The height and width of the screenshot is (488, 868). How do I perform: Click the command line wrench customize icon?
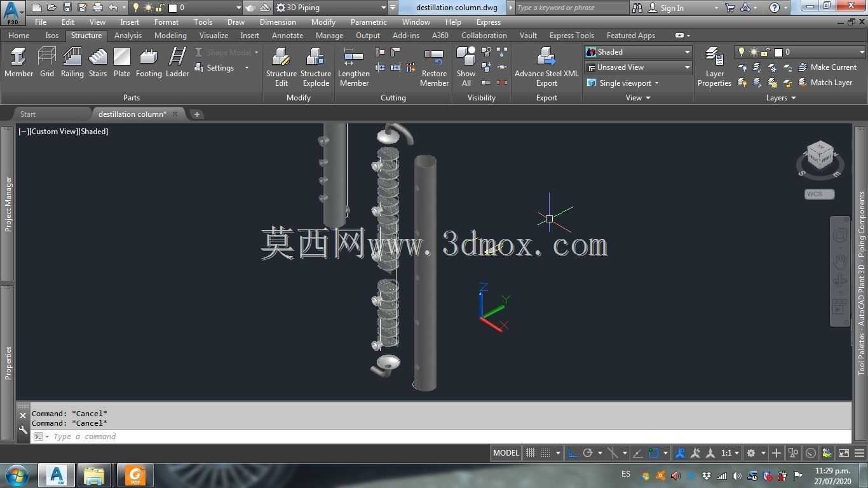pos(23,430)
